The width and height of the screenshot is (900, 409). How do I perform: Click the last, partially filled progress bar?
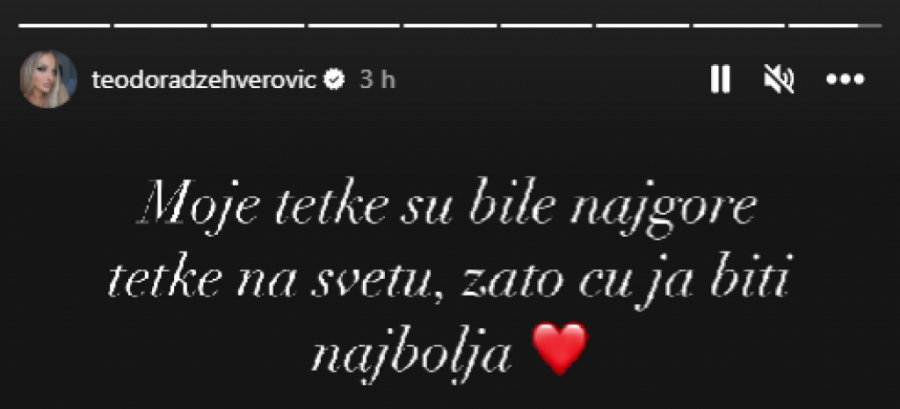835,25
